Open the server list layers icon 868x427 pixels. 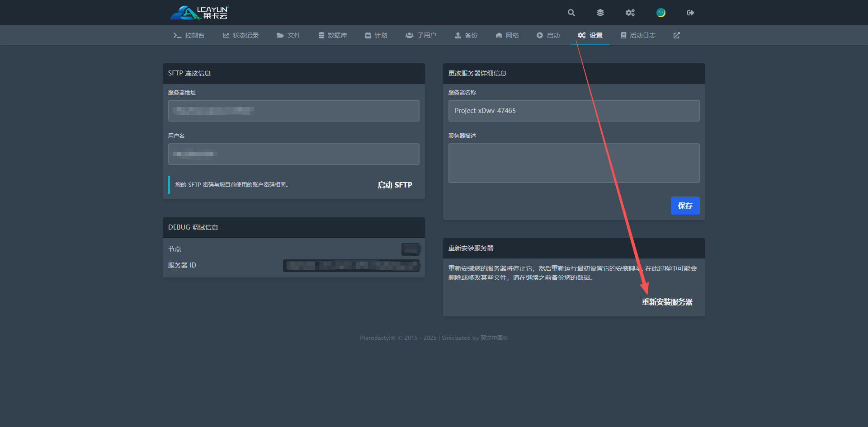pos(600,13)
